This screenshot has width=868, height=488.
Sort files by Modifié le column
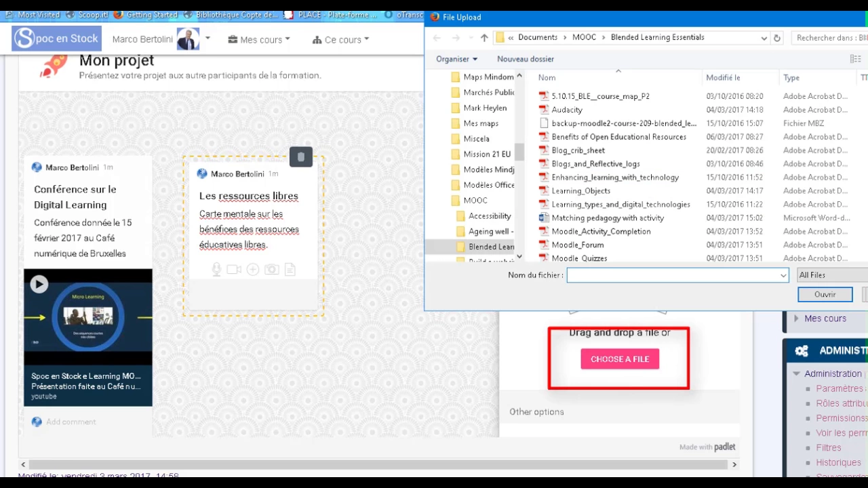[x=723, y=78]
